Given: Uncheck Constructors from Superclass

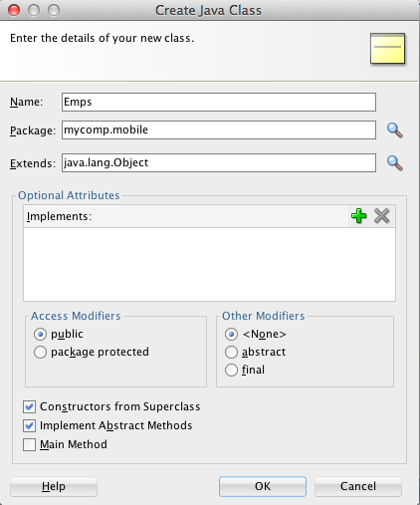Looking at the screenshot, I should 29,406.
